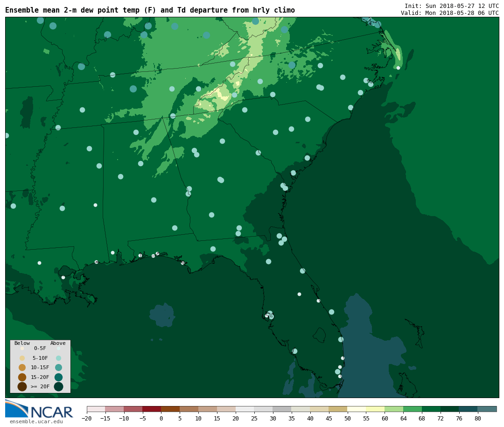The width and height of the screenshot is (504, 427).
Task: Click the map title about dew point temp
Action: click(x=150, y=10)
